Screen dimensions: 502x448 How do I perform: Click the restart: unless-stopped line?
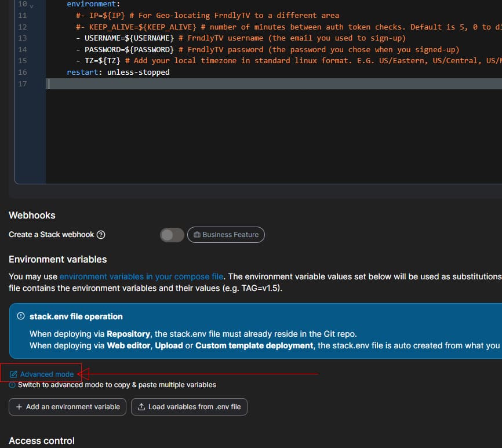coord(118,72)
